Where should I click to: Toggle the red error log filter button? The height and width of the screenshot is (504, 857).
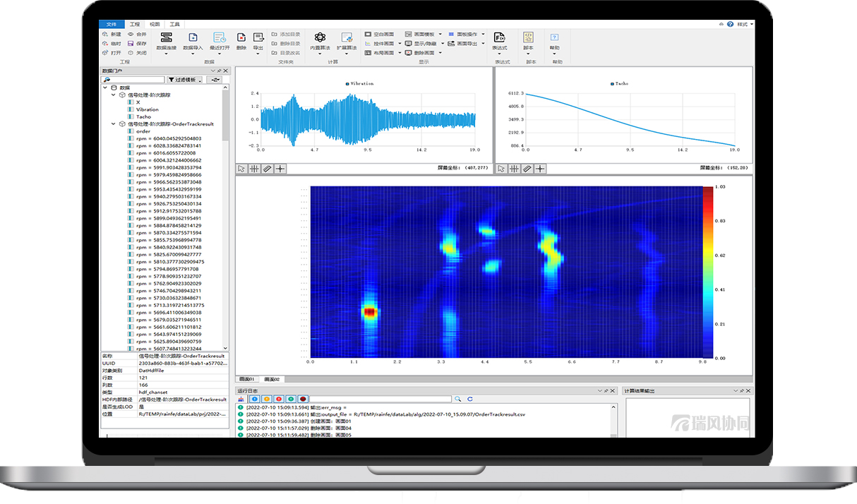pos(279,400)
